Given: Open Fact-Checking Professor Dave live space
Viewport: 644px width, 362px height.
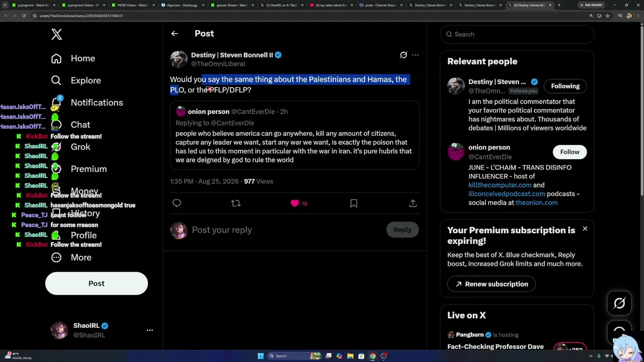Looking at the screenshot, I should click(496, 346).
